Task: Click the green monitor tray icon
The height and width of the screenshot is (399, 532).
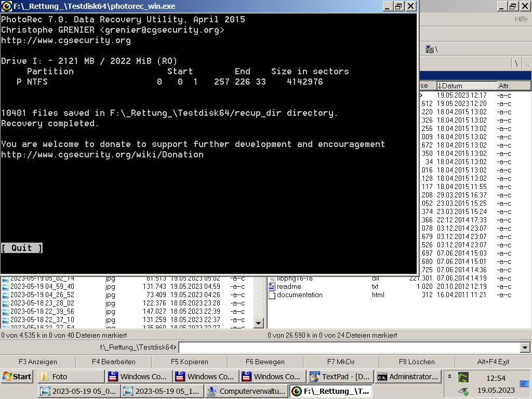Action: [463, 377]
